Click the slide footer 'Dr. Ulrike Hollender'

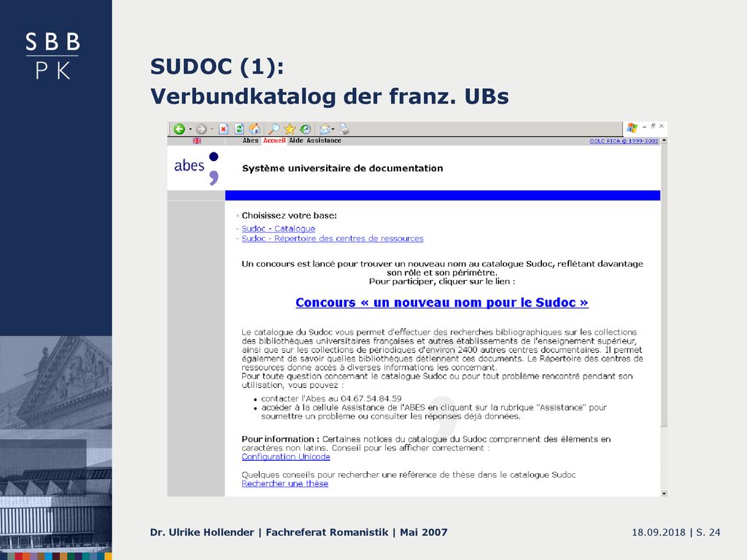point(202,532)
